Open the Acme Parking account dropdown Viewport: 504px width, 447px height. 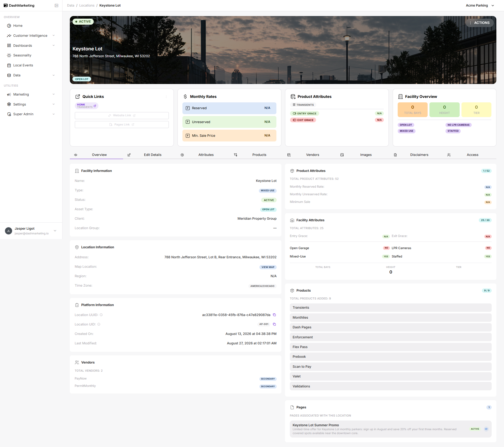pyautogui.click(x=480, y=6)
